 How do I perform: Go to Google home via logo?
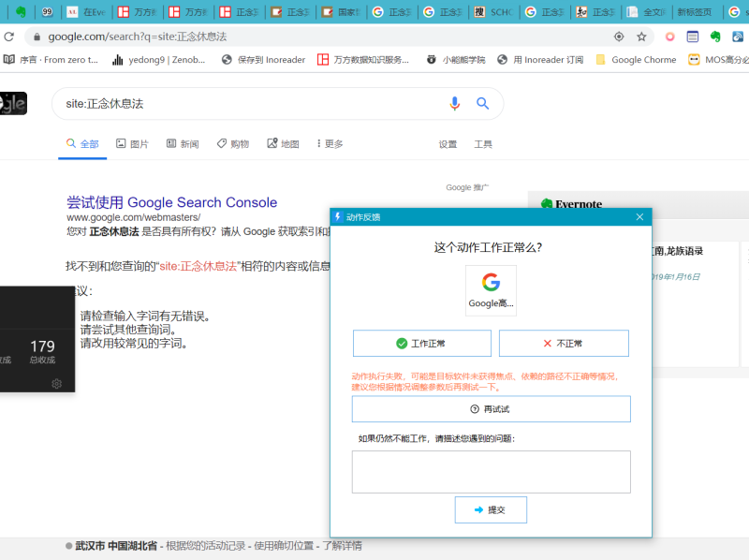pos(13,103)
